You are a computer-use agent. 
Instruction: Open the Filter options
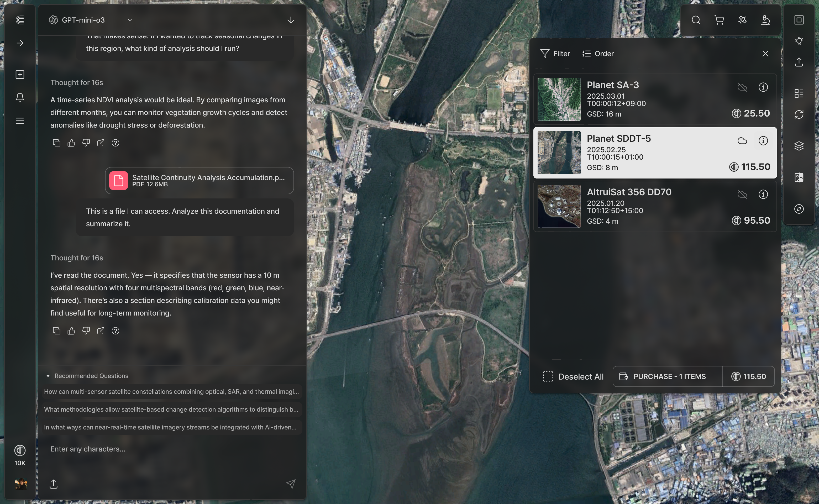555,54
